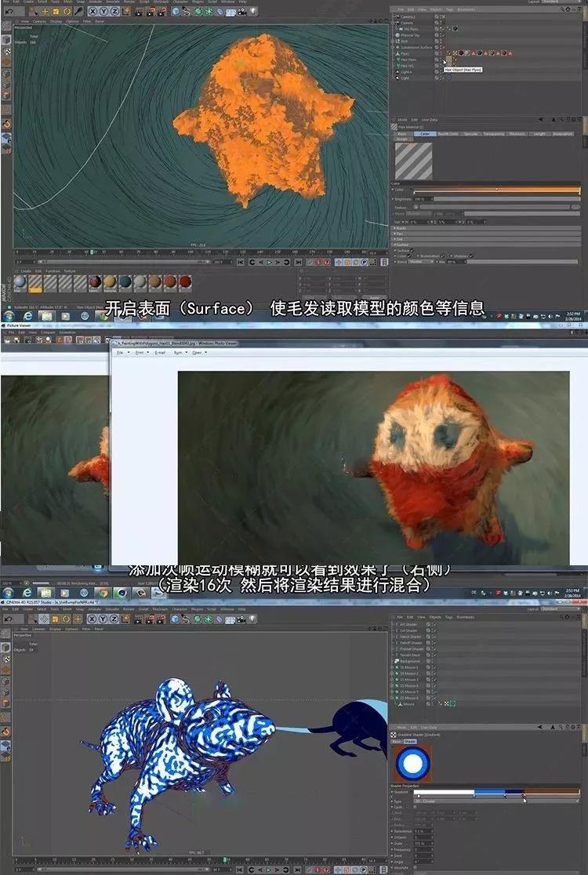This screenshot has width=588, height=875.
Task: Toggle Cycle checkbox in Shader Properties
Action: click(415, 807)
